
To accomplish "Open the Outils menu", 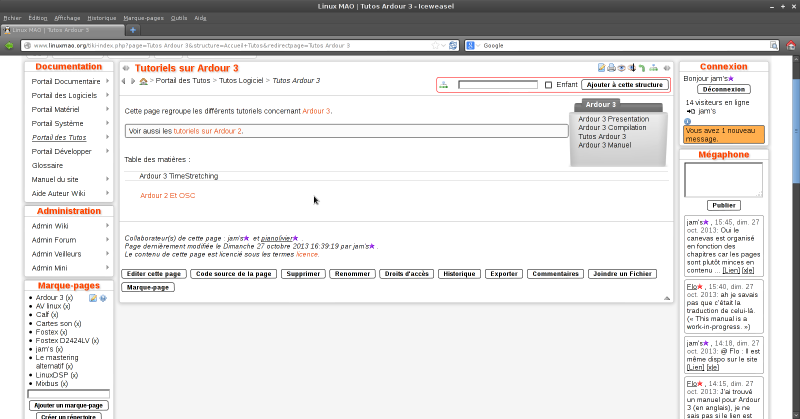I will (x=179, y=18).
